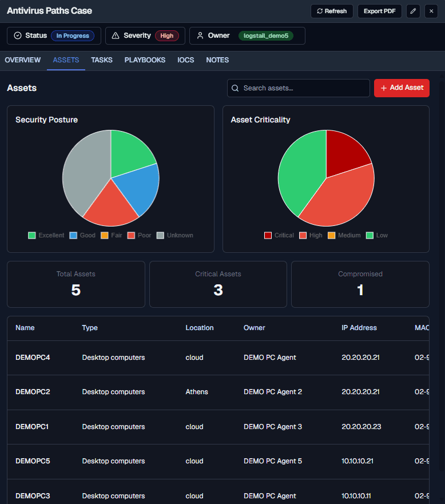445x504 pixels.
Task: Click the blue Good slice in Security Posture
Action: click(x=140, y=189)
